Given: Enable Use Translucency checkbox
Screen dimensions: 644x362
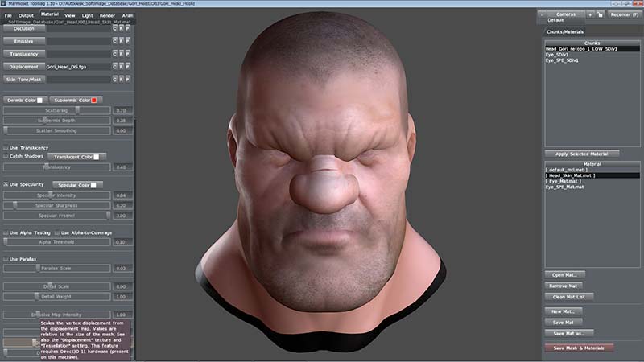Looking at the screenshot, I should tap(6, 147).
